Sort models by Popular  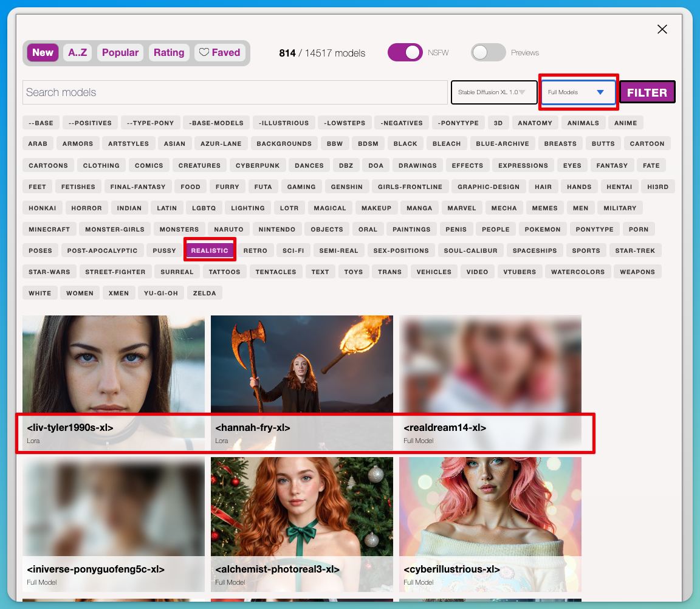[x=120, y=53]
